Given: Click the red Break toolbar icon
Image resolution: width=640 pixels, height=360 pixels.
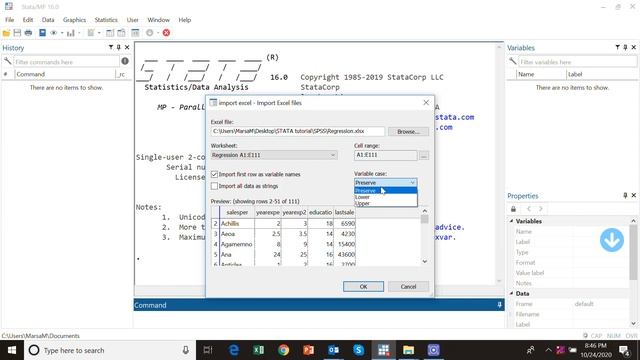Looking at the screenshot, I should point(166,33).
